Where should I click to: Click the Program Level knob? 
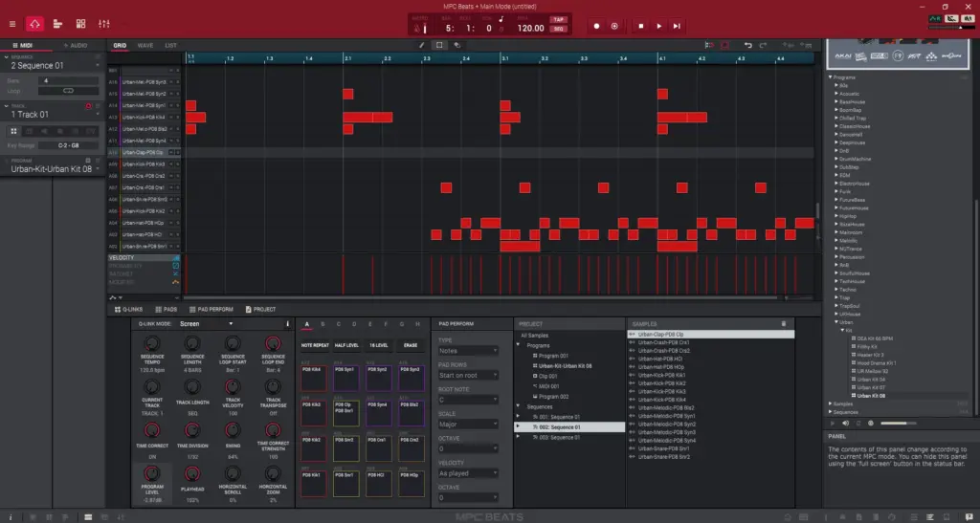pyautogui.click(x=152, y=473)
